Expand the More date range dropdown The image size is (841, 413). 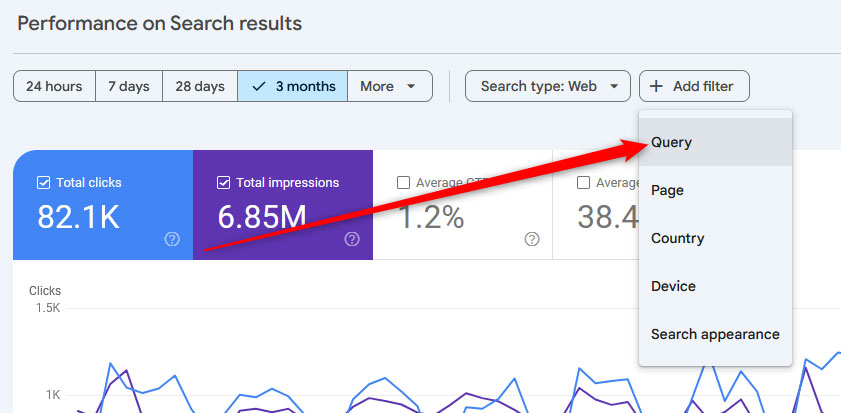point(389,86)
